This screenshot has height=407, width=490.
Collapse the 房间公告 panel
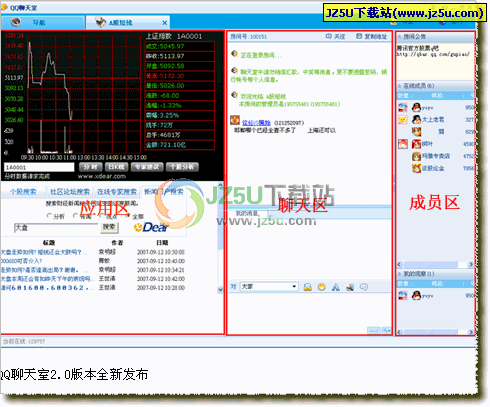click(399, 36)
